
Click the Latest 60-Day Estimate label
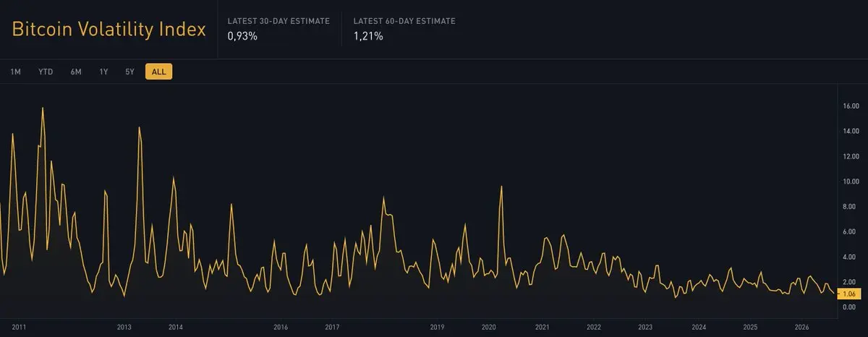(405, 21)
